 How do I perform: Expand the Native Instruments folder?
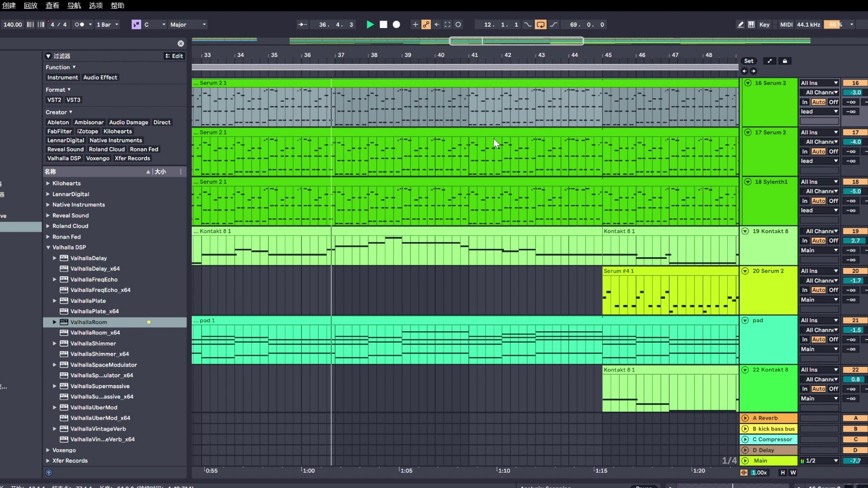[48, 205]
